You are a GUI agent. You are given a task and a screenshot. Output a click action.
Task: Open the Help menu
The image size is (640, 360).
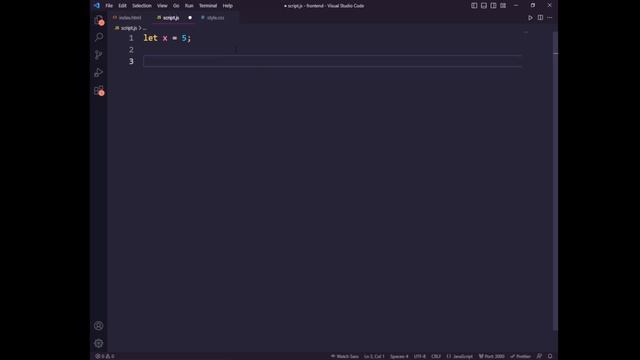coord(227,6)
